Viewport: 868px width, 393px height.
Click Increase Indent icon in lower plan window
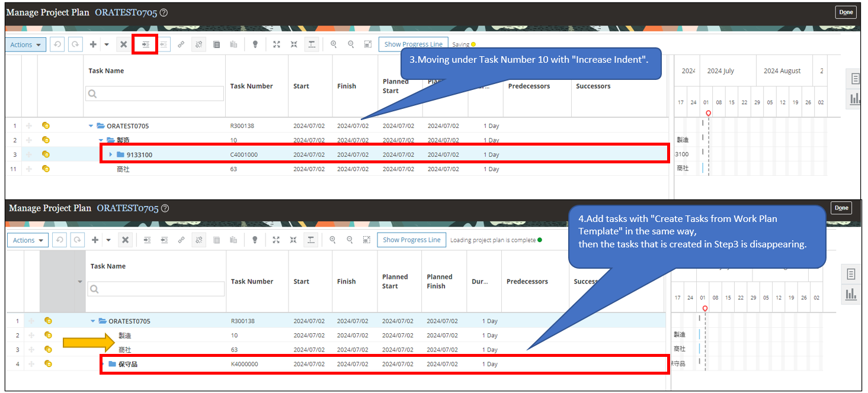pyautogui.click(x=147, y=240)
